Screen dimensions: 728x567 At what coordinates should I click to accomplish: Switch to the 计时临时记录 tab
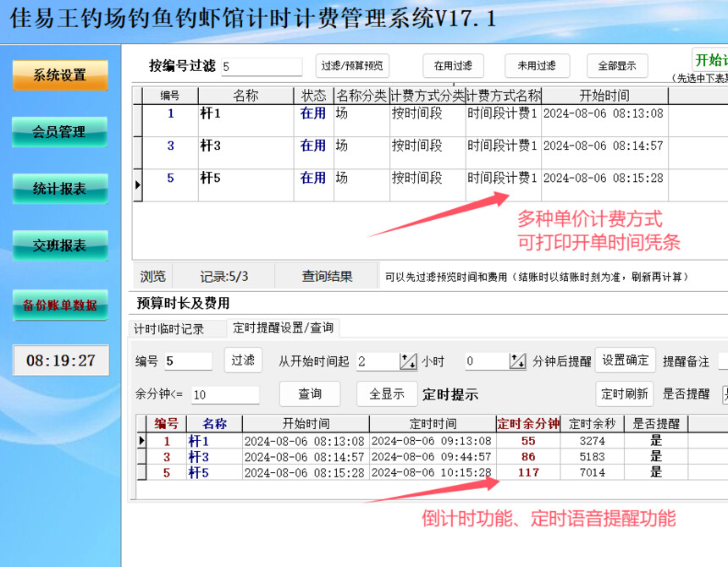(169, 329)
